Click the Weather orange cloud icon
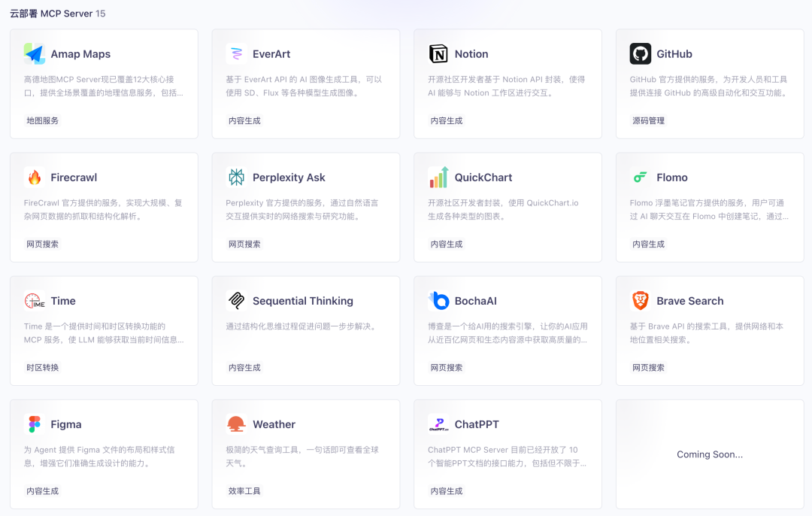 (x=237, y=424)
